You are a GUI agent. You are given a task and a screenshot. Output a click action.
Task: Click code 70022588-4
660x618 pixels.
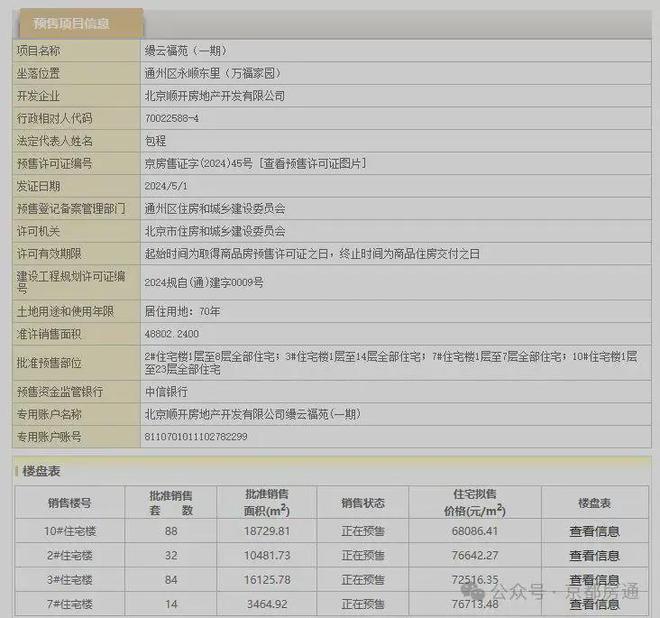[x=171, y=119]
